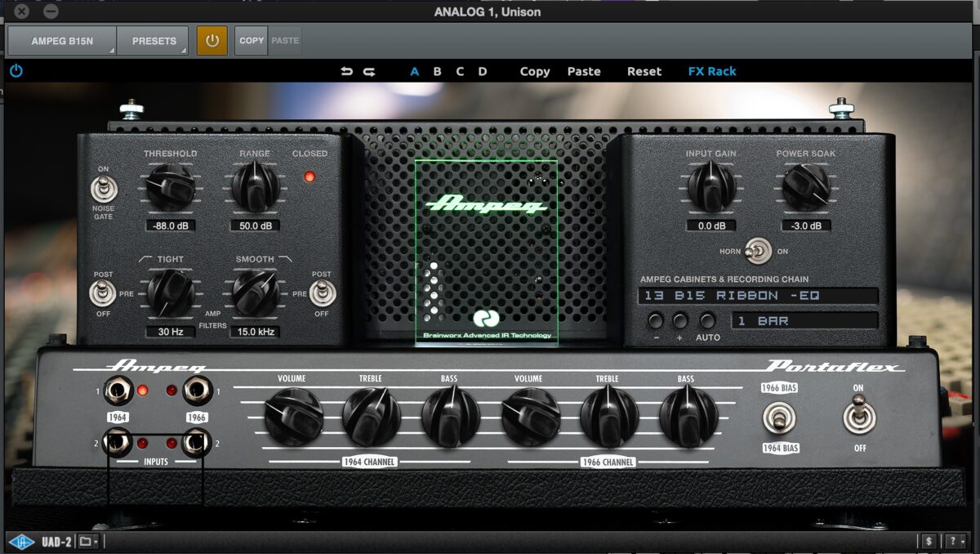Click the dollar sign purchase icon
Image resolution: width=980 pixels, height=554 pixels.
click(929, 542)
